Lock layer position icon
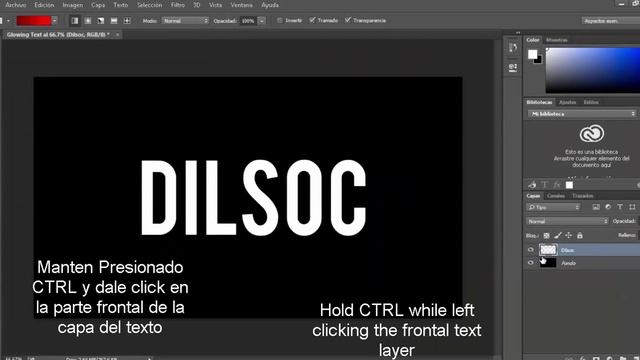This screenshot has height=360, width=640. click(x=569, y=236)
